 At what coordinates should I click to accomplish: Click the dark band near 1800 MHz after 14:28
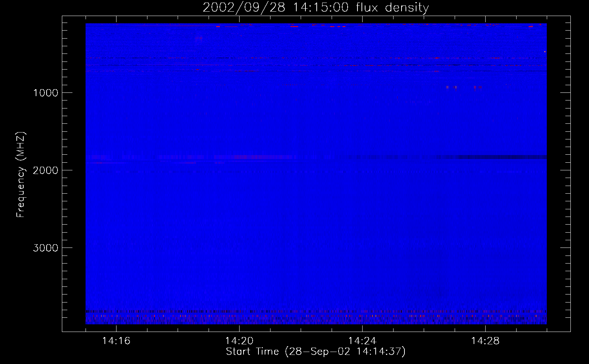[x=510, y=157]
